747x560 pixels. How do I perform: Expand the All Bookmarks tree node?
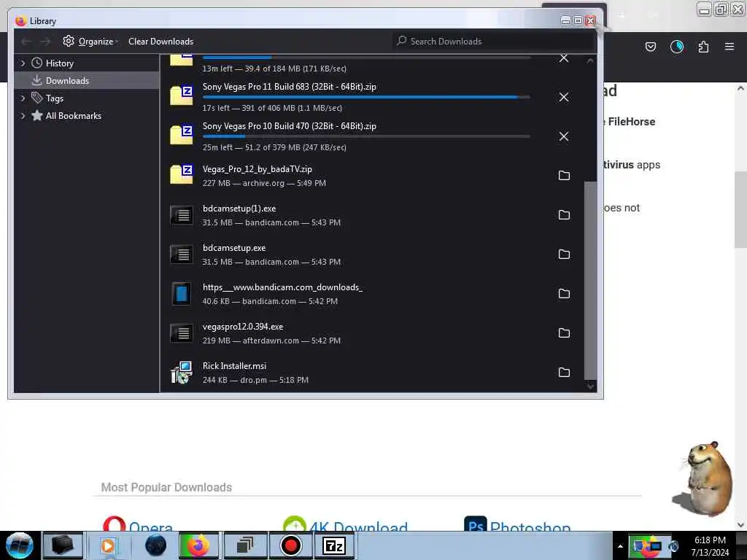click(23, 116)
